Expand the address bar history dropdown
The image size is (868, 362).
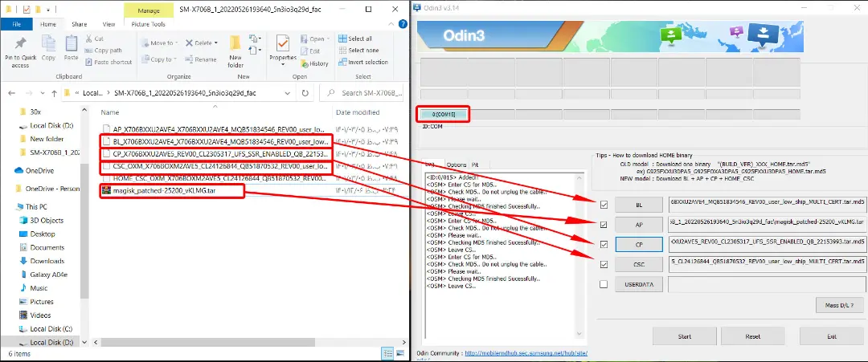pos(287,93)
